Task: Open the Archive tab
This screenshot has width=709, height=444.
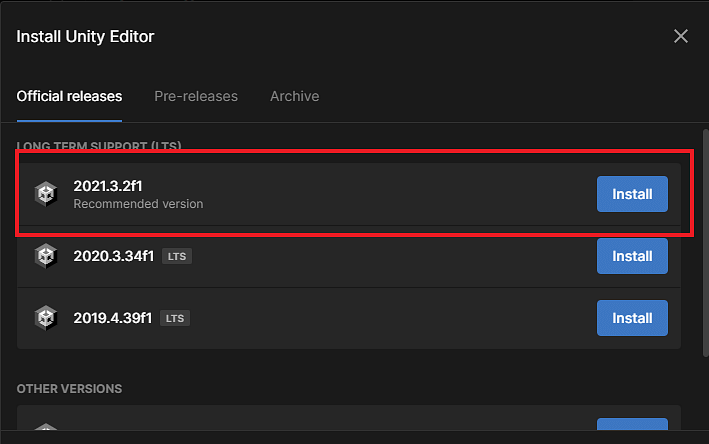Action: click(x=294, y=96)
